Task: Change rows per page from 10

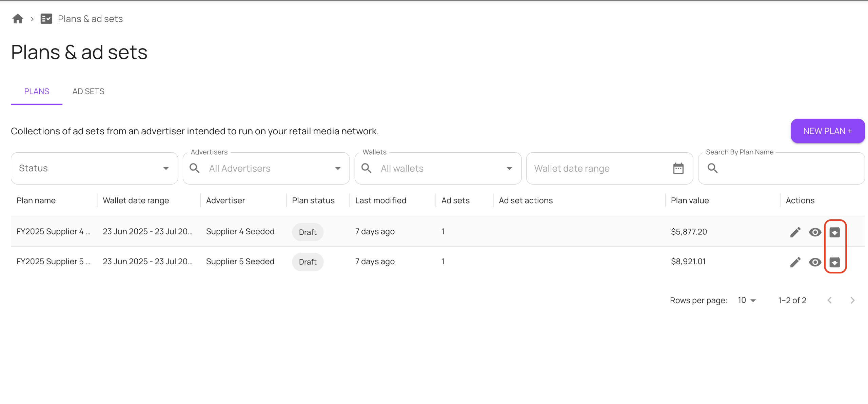Action: click(747, 300)
